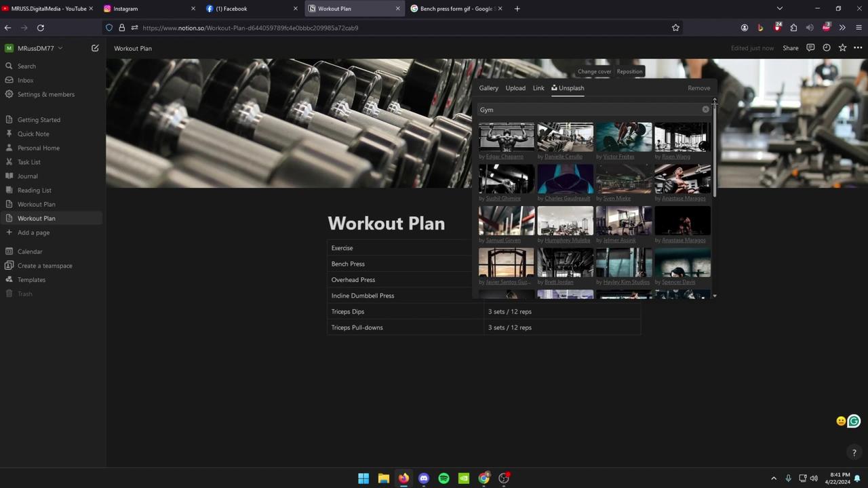The width and height of the screenshot is (868, 488).
Task: Open the Notion Calendar from the sidebar
Action: point(30,251)
